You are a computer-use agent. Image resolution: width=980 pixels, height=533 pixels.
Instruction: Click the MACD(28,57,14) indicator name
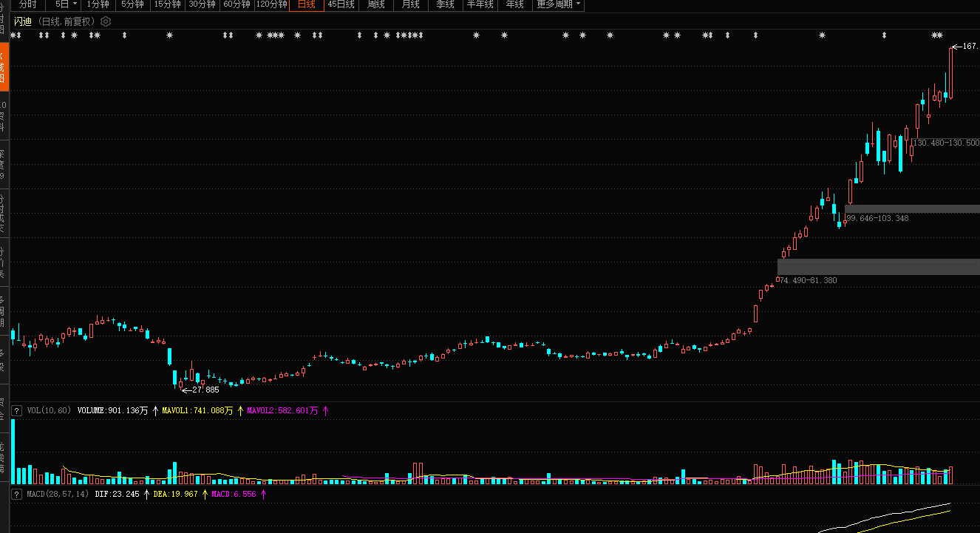tap(58, 493)
